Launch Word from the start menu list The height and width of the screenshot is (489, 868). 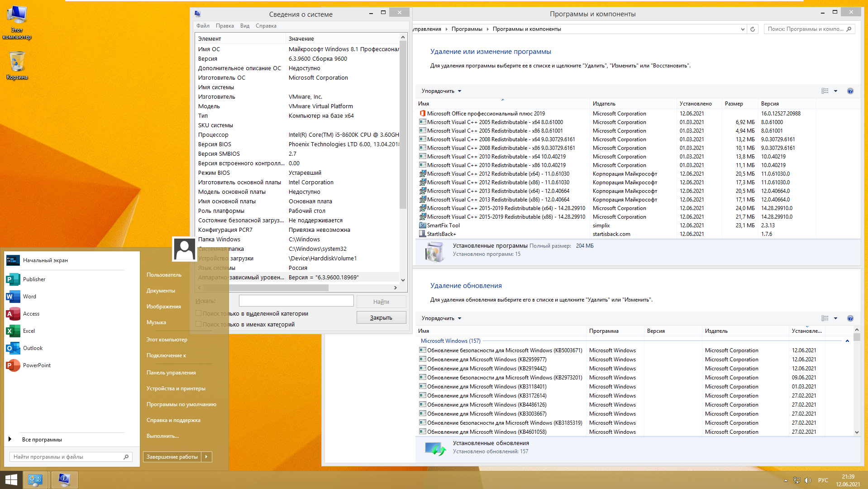29,297
